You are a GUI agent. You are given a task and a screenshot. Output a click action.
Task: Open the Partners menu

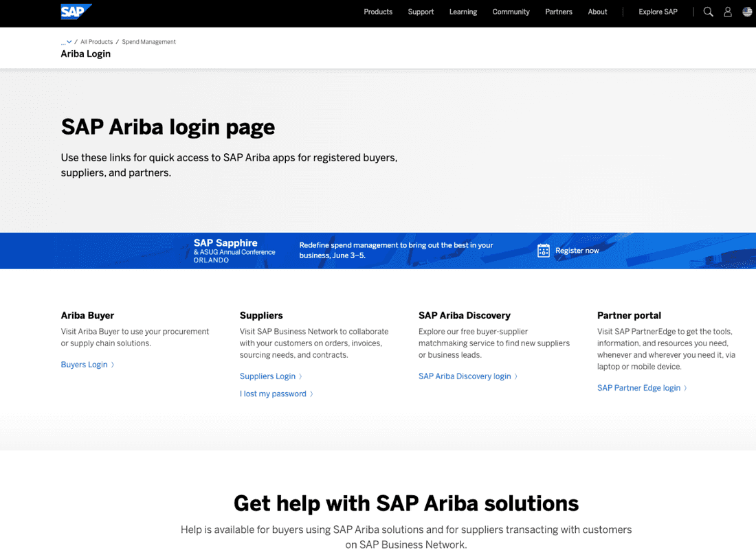tap(559, 12)
